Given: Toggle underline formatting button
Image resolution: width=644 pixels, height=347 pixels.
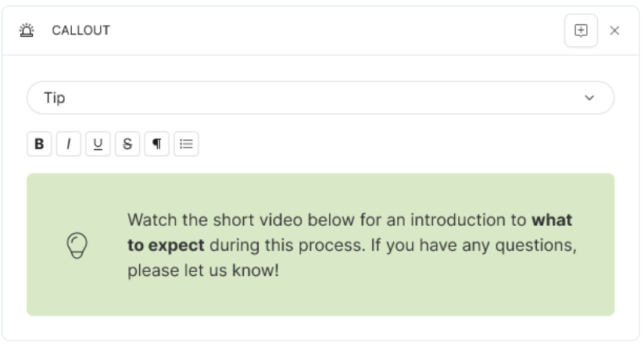Looking at the screenshot, I should (98, 144).
